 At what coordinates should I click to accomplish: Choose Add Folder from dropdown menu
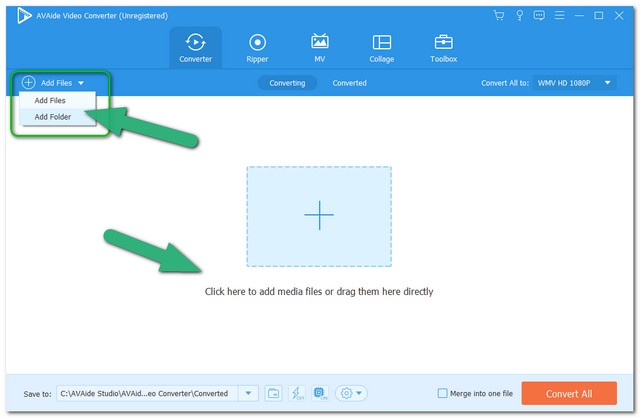(x=57, y=117)
